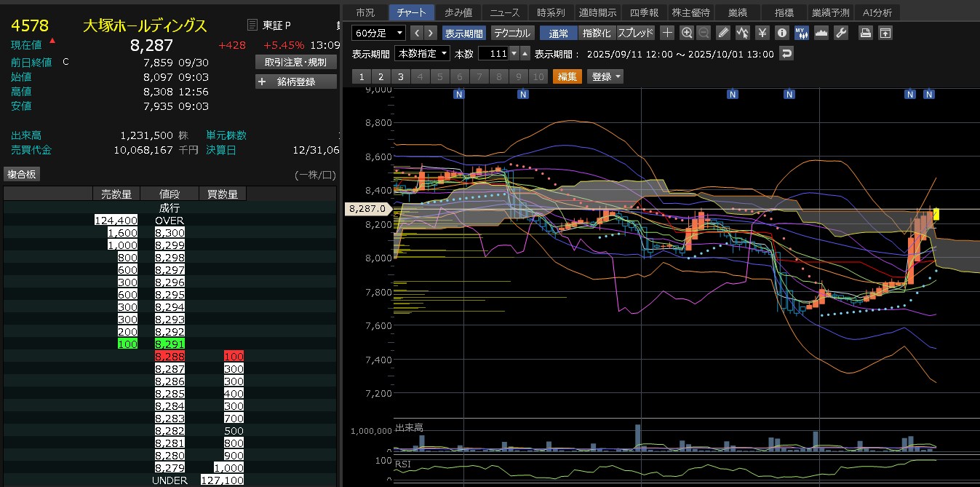Open the 60分足 timeframe dropdown
Screen dimensions: 980x487
tap(379, 33)
